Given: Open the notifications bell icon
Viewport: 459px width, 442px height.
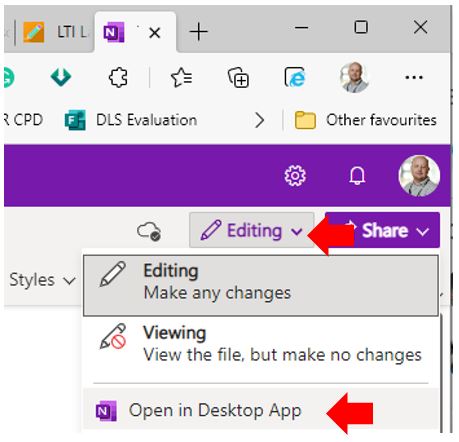Looking at the screenshot, I should point(357,175).
